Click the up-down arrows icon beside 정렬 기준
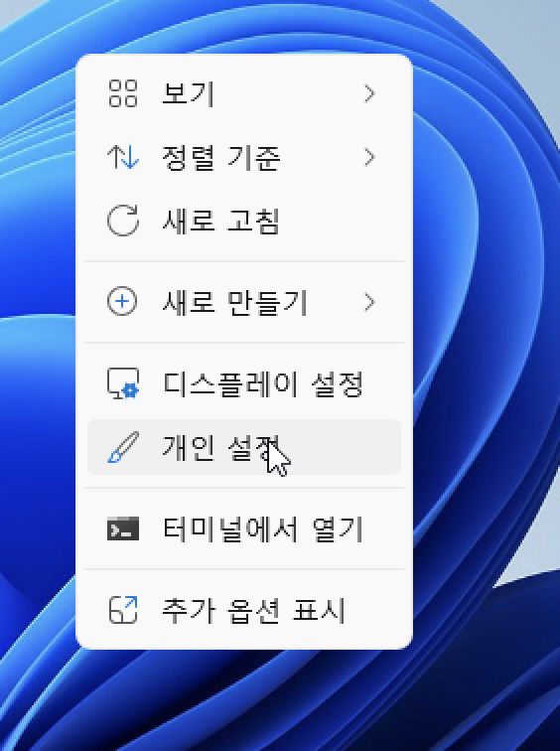This screenshot has width=560, height=751. (123, 157)
